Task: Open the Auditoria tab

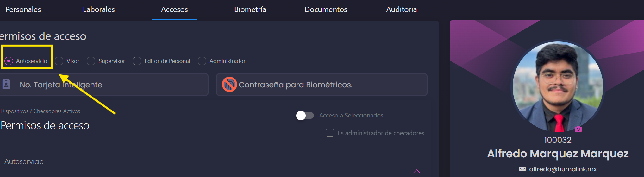Action: (x=401, y=9)
